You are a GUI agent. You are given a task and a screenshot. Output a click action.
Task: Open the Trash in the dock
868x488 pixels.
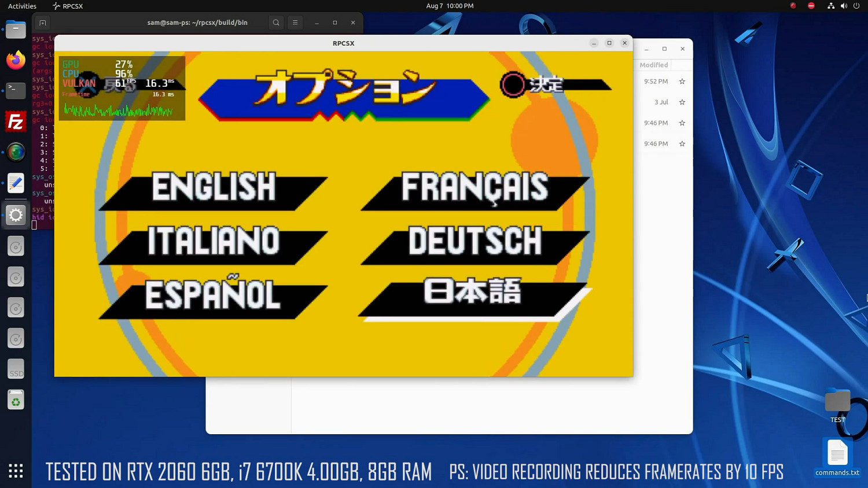[x=16, y=400]
